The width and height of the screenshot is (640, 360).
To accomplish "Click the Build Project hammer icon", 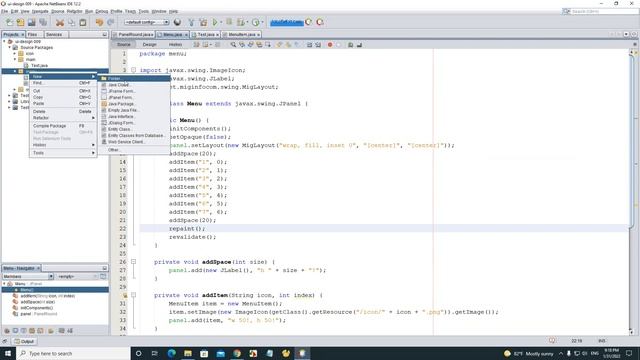I will click(191, 22).
